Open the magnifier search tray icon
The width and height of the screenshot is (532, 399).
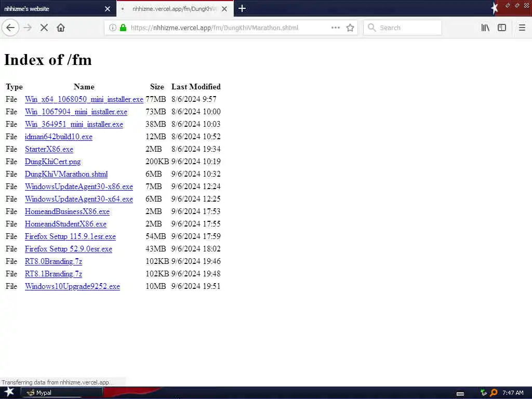[494, 393]
